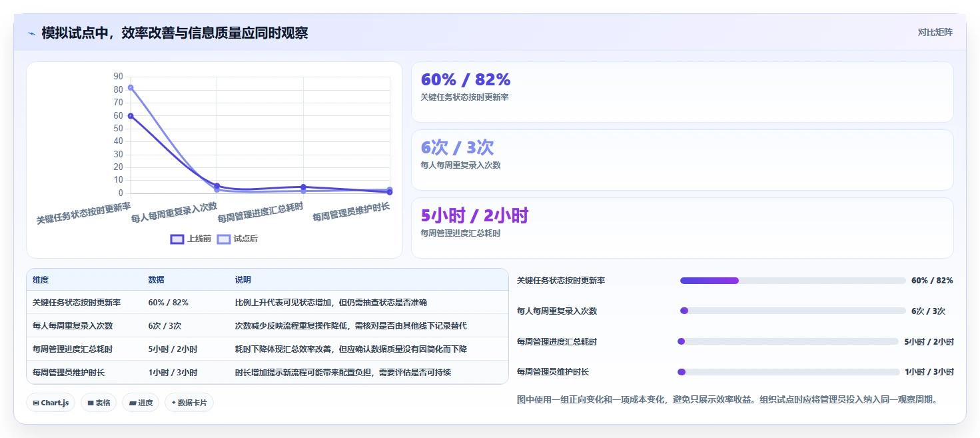Click the x-axis label 关键任务状态按时更新率 under the chart
The height and width of the screenshot is (438, 980).
pos(84,213)
